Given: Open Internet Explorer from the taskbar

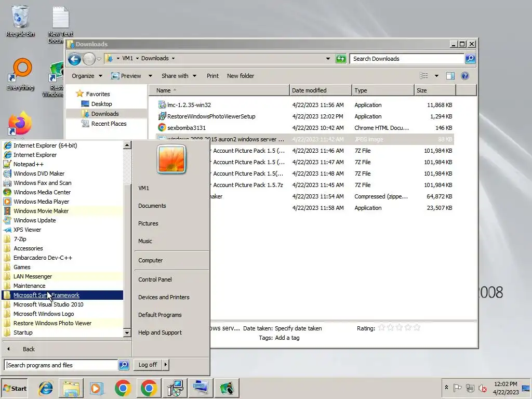Looking at the screenshot, I should (46, 388).
